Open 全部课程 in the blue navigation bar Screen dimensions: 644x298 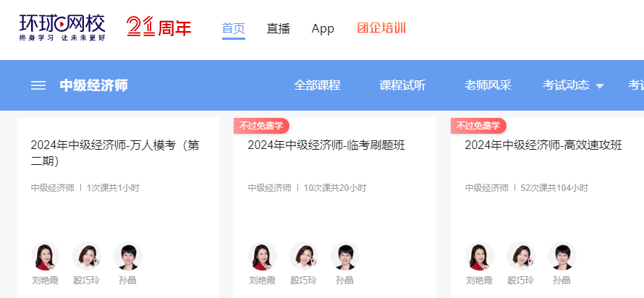click(x=317, y=85)
